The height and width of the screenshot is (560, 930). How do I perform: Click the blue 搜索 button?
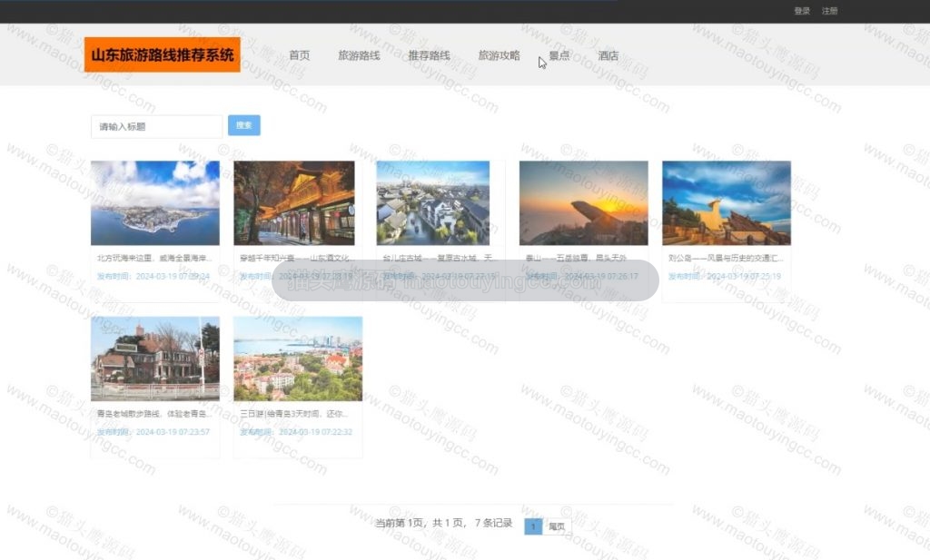[243, 125]
